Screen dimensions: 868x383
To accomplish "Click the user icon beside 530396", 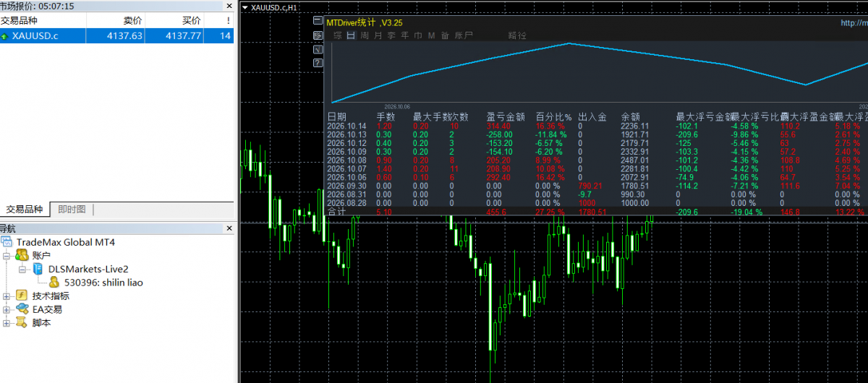I will (54, 283).
